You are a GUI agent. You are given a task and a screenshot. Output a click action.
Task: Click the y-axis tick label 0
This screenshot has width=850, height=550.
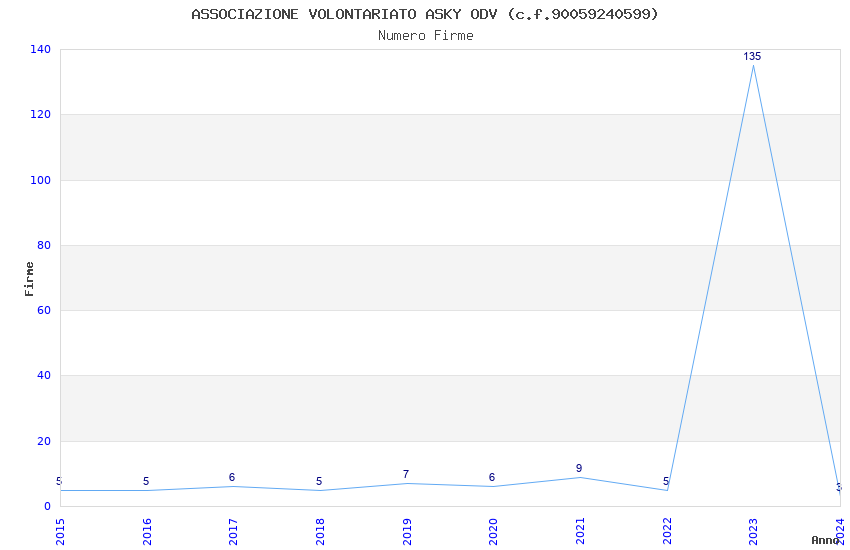[47, 507]
